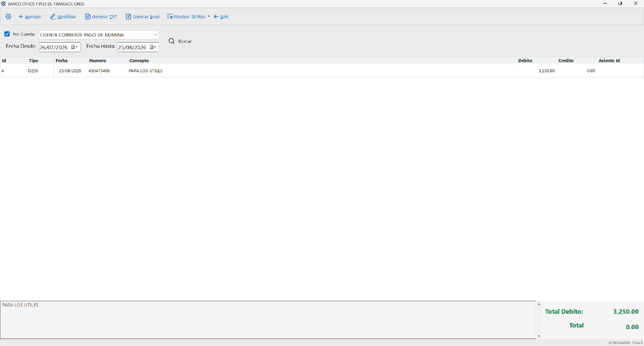Sort by the Tipo column header
The width and height of the screenshot is (644, 346).
click(x=40, y=60)
